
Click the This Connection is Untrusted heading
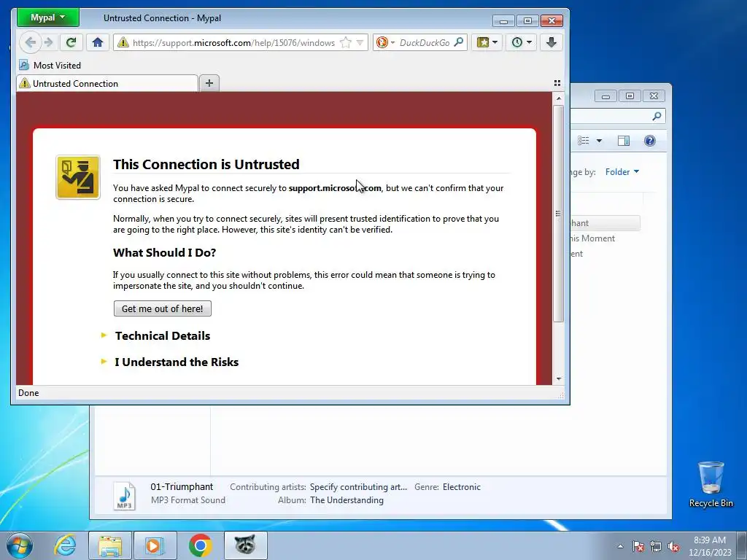point(206,164)
